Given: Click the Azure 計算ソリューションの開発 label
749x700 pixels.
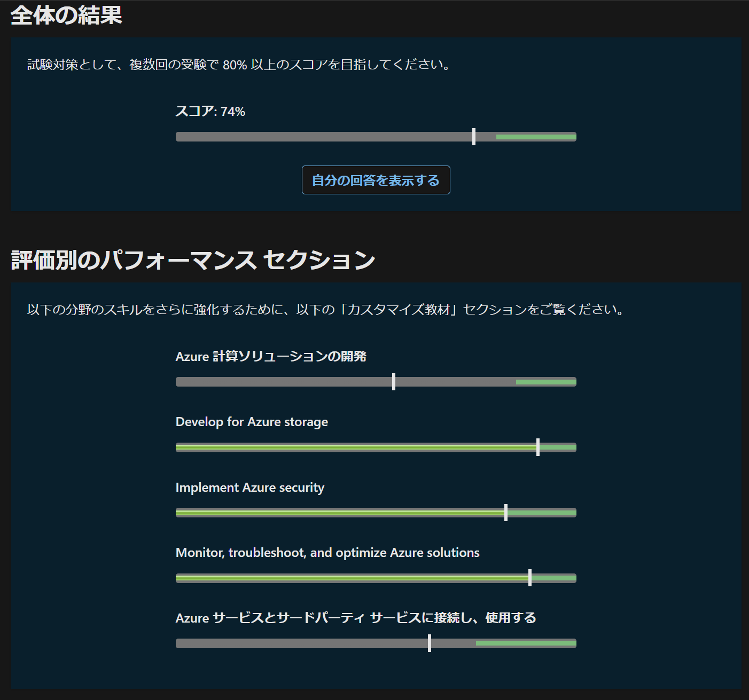Looking at the screenshot, I should pyautogui.click(x=271, y=356).
